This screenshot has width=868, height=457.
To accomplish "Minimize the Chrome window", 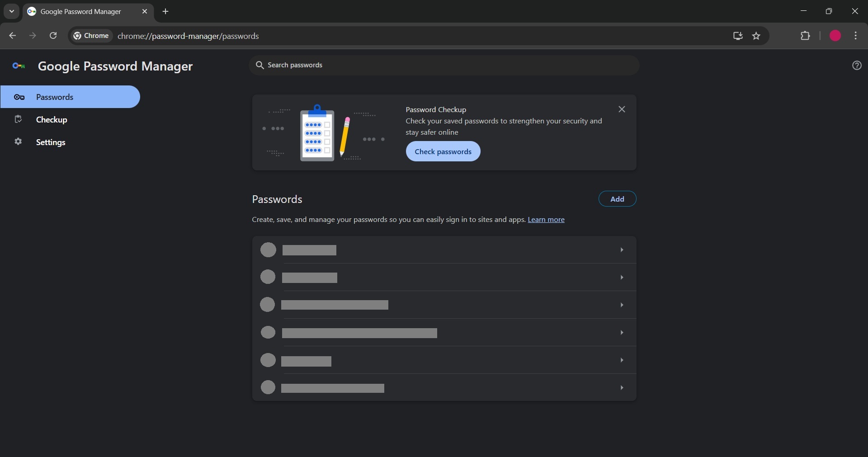I will [803, 11].
